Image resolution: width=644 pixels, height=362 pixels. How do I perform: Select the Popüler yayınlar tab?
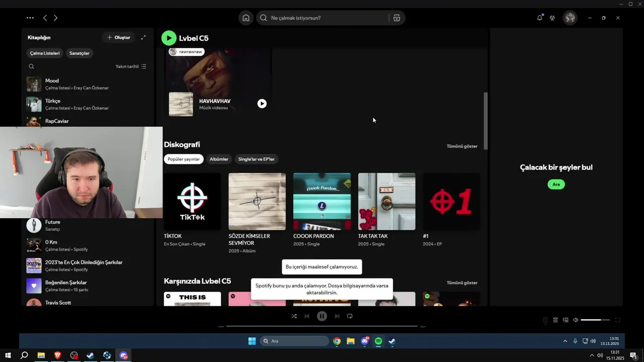pos(184,159)
